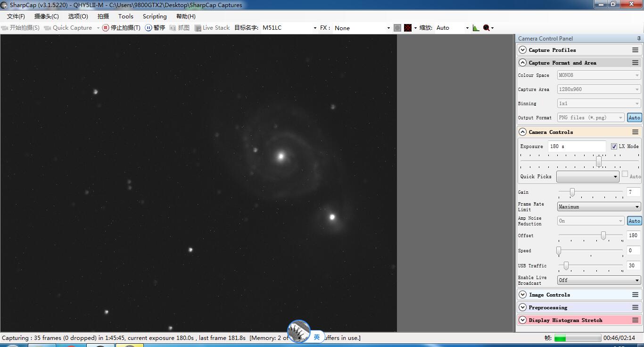Pin the Camera Control Panel
The image size is (644, 347).
pyautogui.click(x=639, y=39)
